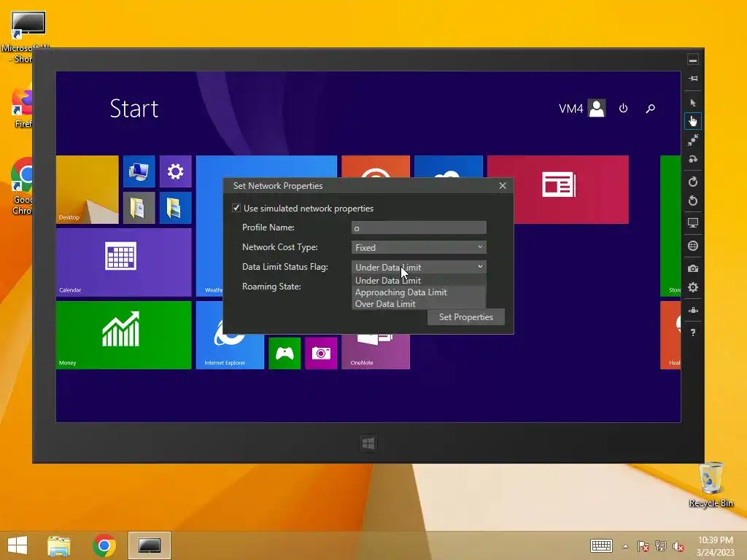Open change resolution monitor icon
Viewport: 747px width, 560px height.
pyautogui.click(x=693, y=223)
